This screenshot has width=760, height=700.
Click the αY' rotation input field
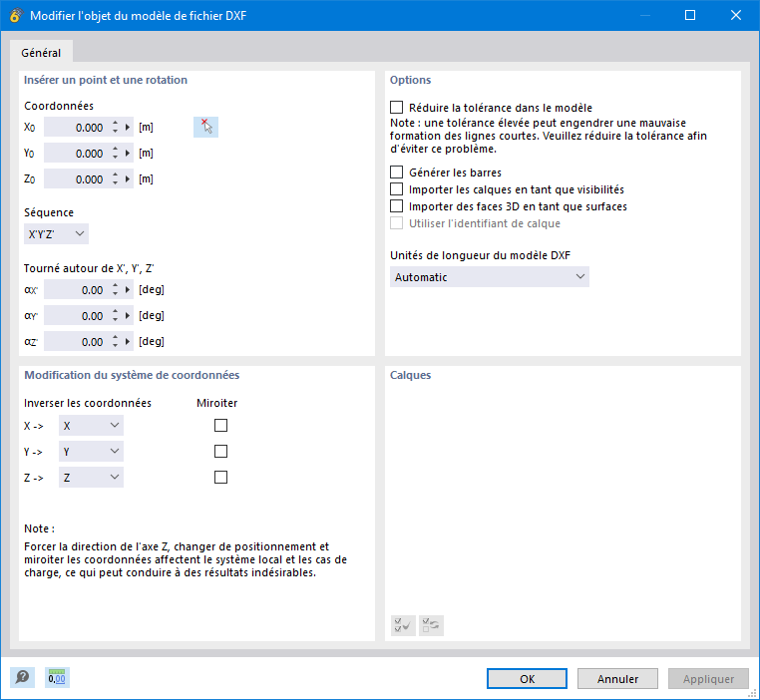(x=77, y=316)
